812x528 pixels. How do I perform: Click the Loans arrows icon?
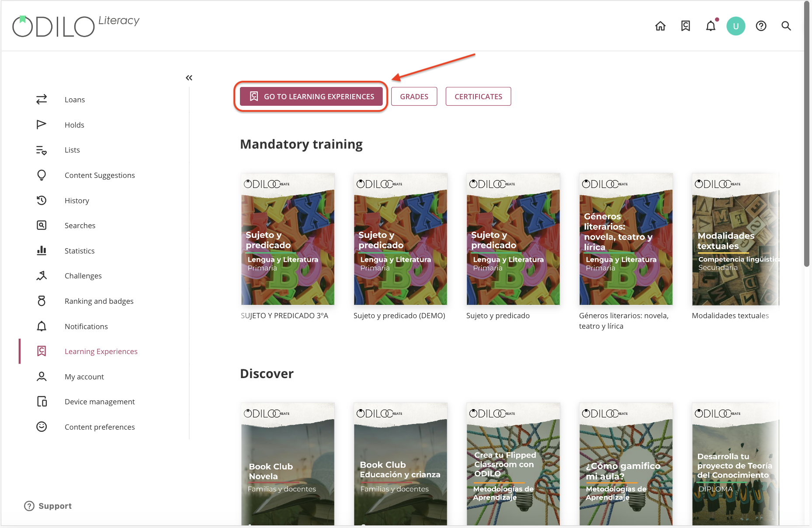click(x=42, y=100)
